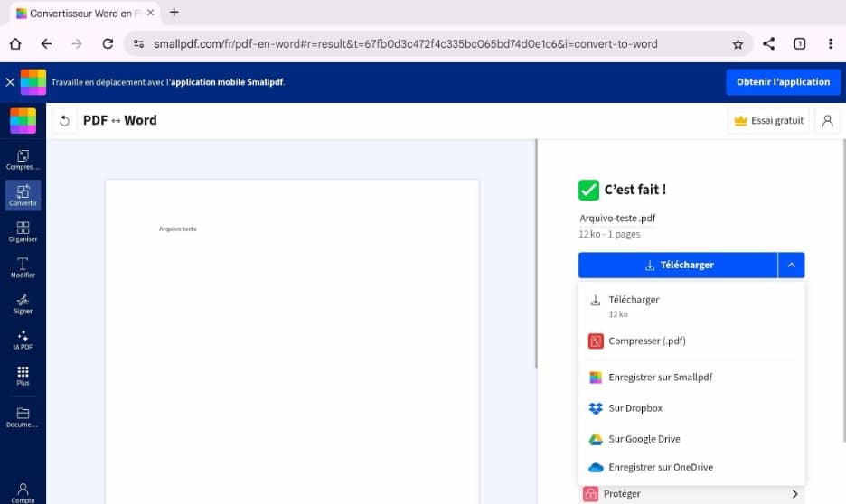
Task: Select the Convertisseur Word browser tab
Action: click(84, 13)
